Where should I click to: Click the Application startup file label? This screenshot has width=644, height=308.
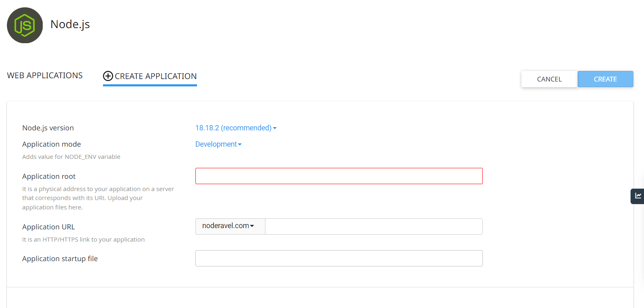coord(60,259)
